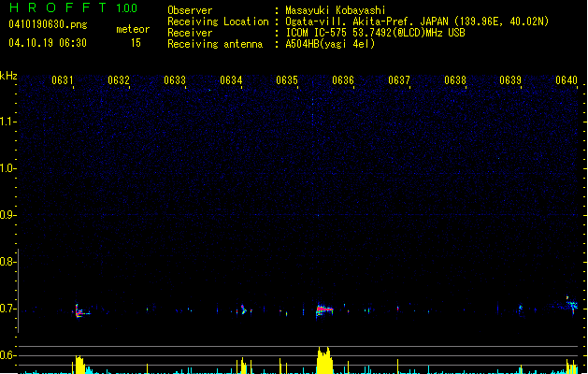The image size is (588, 374).
Task: Click the Receiving Location label
Action: tap(218, 22)
